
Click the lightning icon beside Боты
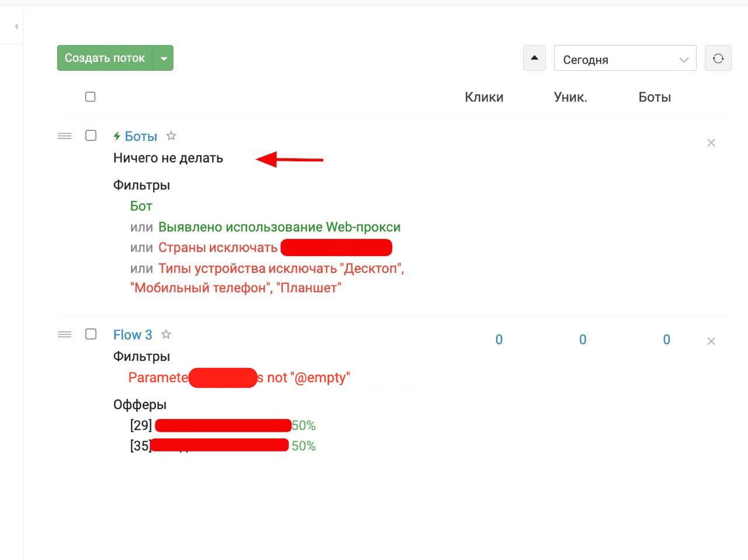[117, 136]
